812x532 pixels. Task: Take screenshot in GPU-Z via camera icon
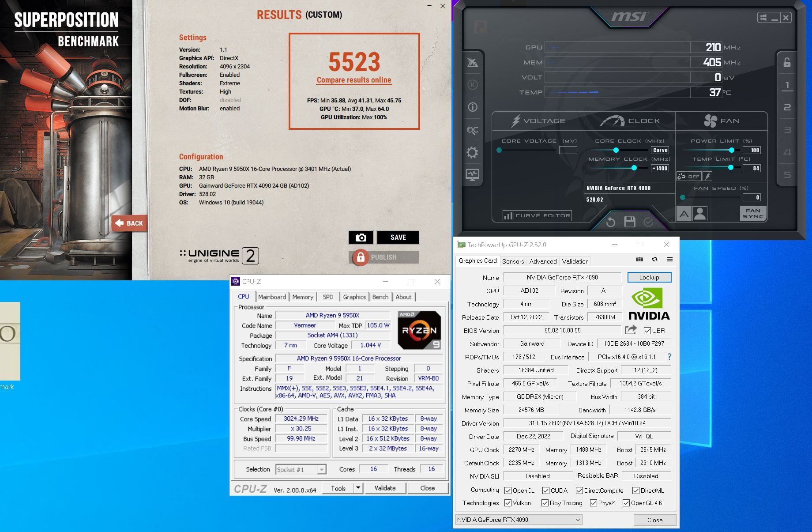click(x=639, y=259)
